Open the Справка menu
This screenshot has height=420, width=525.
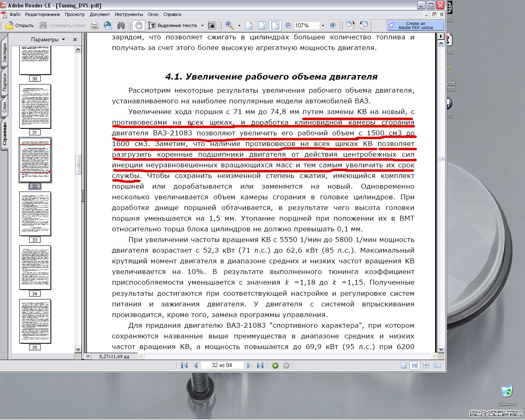(172, 14)
